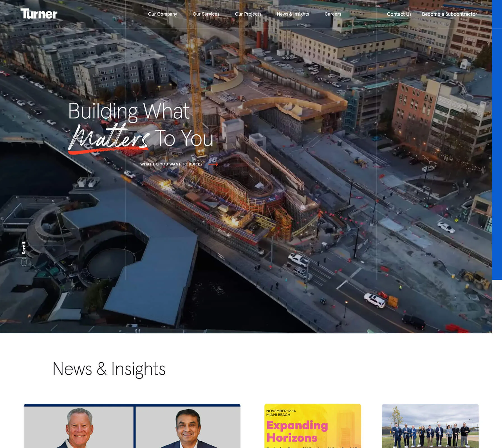Open the Expanding Horizons event card

(313, 426)
